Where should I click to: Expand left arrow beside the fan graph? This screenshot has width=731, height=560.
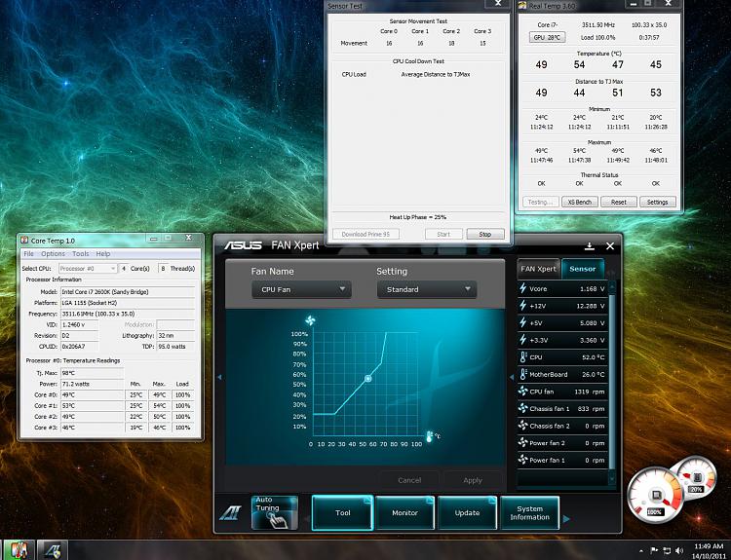pos(219,377)
